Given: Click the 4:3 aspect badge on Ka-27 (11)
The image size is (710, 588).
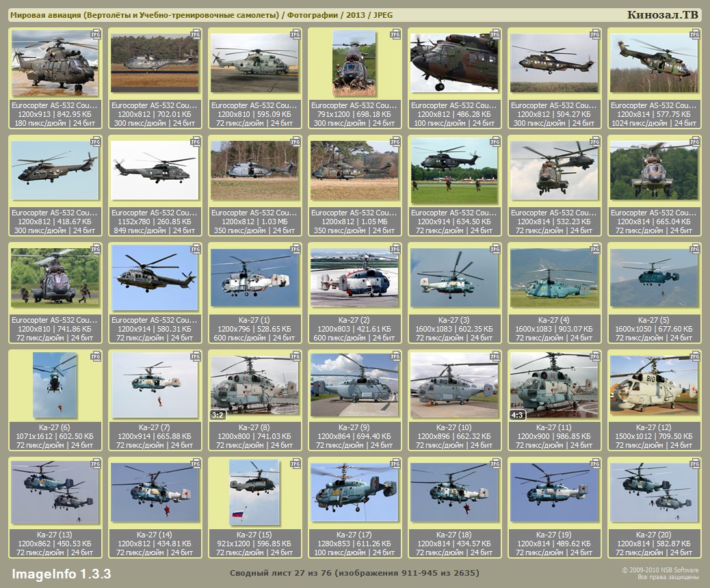Looking at the screenshot, I should tap(518, 414).
